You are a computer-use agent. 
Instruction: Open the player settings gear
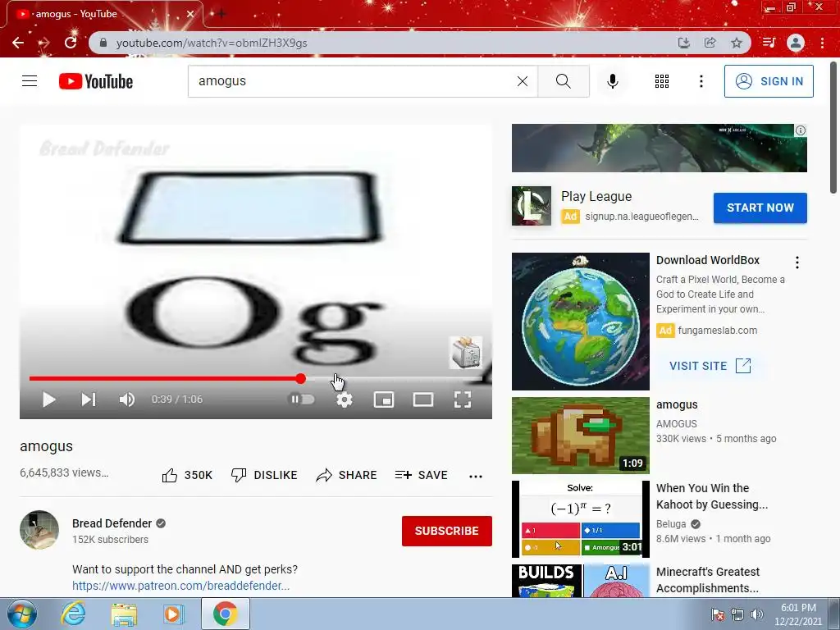345,399
